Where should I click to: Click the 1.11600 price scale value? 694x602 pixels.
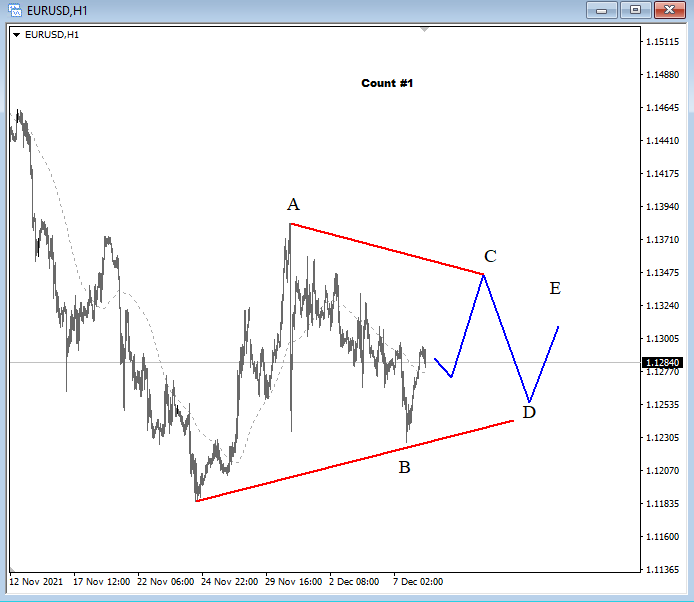[x=662, y=536]
